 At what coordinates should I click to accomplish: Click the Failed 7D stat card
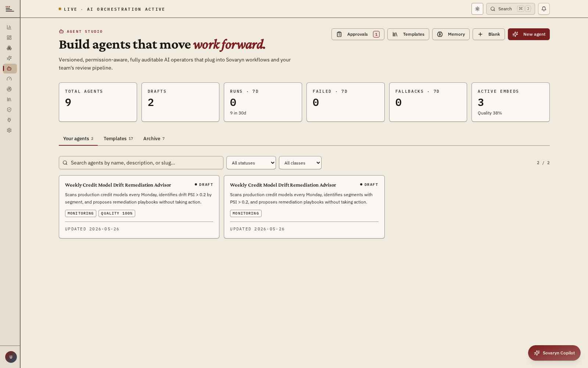345,102
